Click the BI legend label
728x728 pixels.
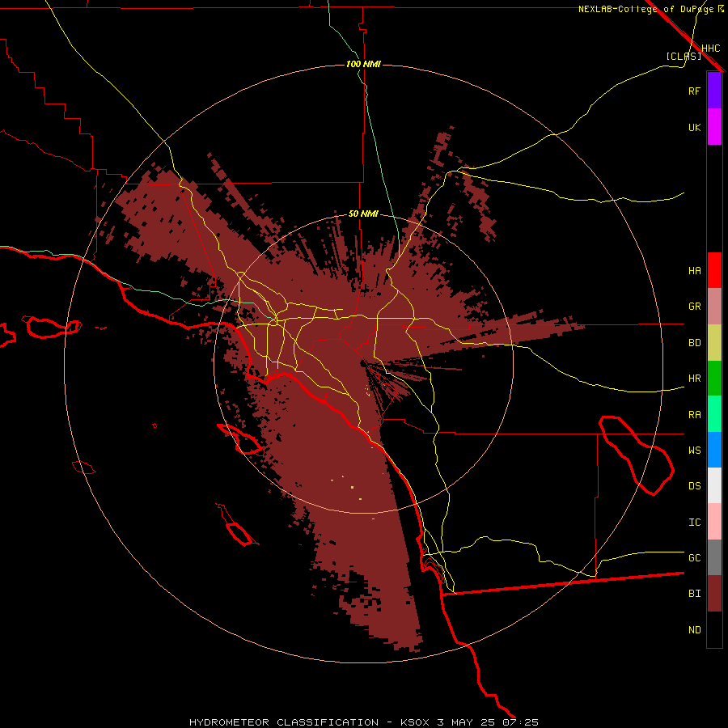(x=694, y=594)
